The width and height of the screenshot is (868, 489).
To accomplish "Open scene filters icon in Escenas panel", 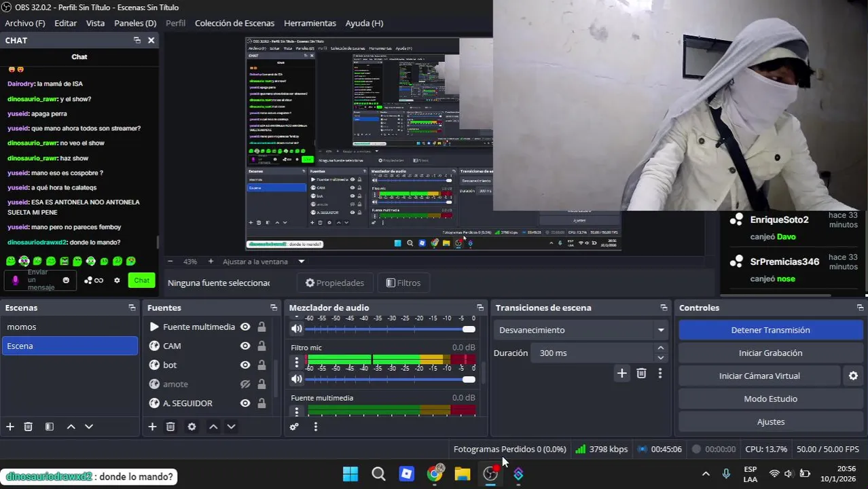I will tap(49, 427).
